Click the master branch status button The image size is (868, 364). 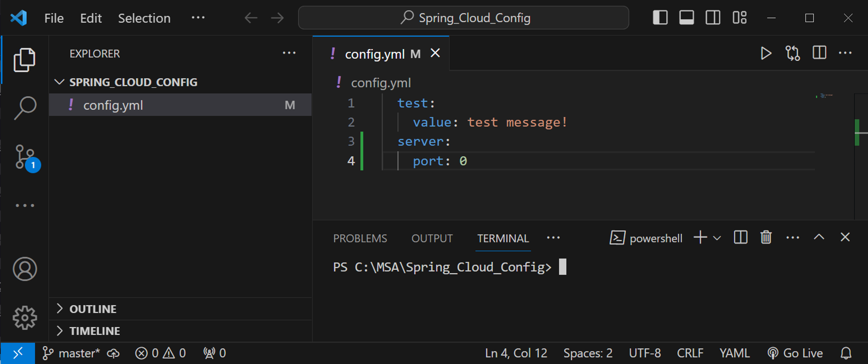click(x=72, y=353)
